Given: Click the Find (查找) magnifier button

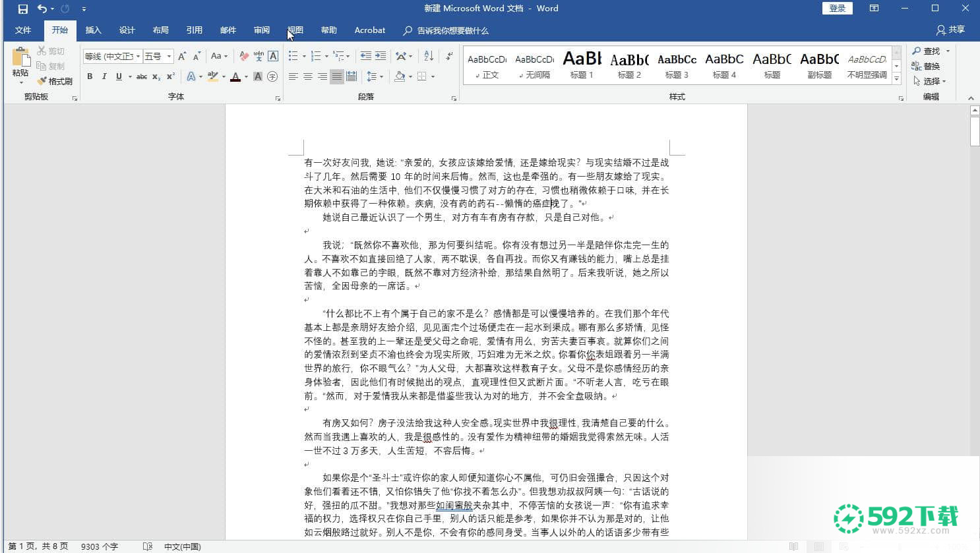Looking at the screenshot, I should coord(927,51).
